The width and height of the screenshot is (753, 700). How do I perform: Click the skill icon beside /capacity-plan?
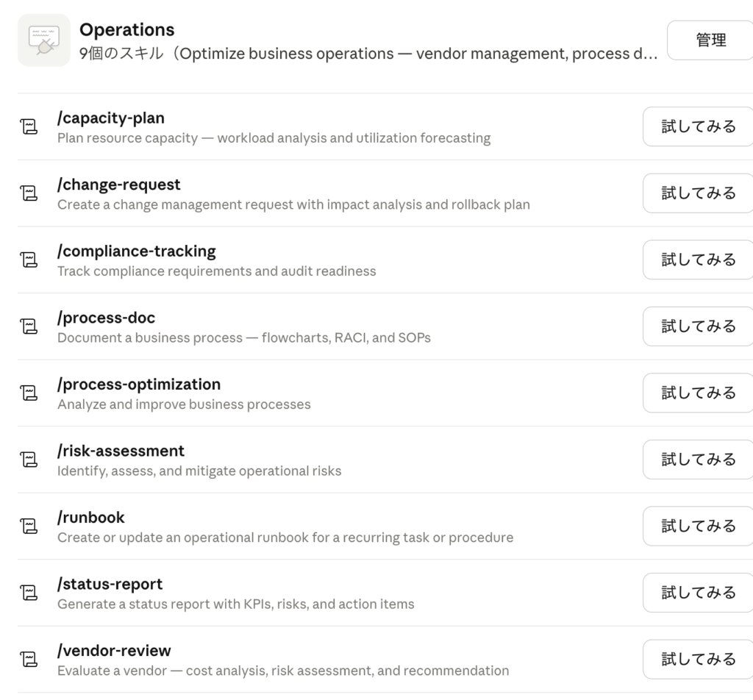[x=28, y=127]
